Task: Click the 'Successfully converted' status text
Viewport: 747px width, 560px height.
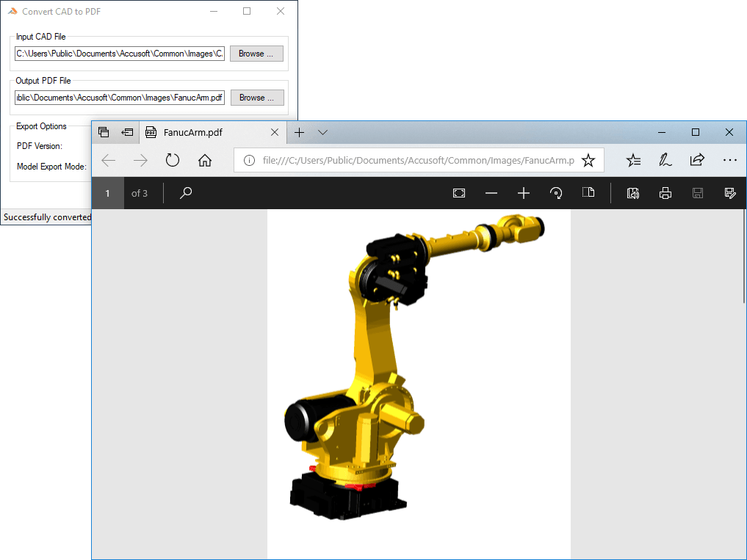Action: tap(47, 217)
